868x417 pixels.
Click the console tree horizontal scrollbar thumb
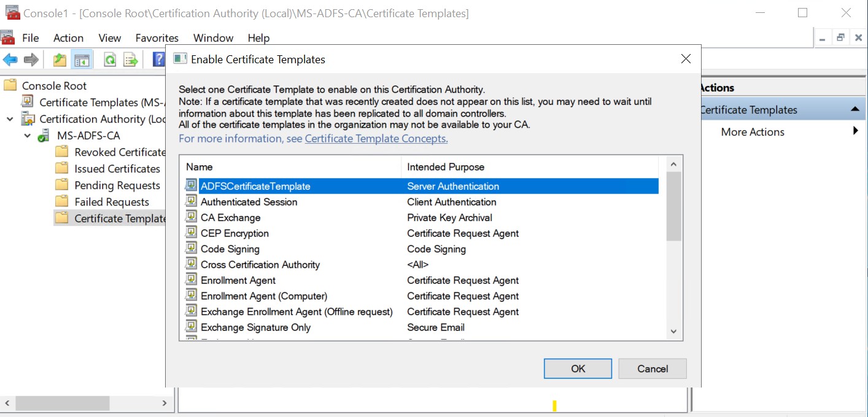click(63, 403)
